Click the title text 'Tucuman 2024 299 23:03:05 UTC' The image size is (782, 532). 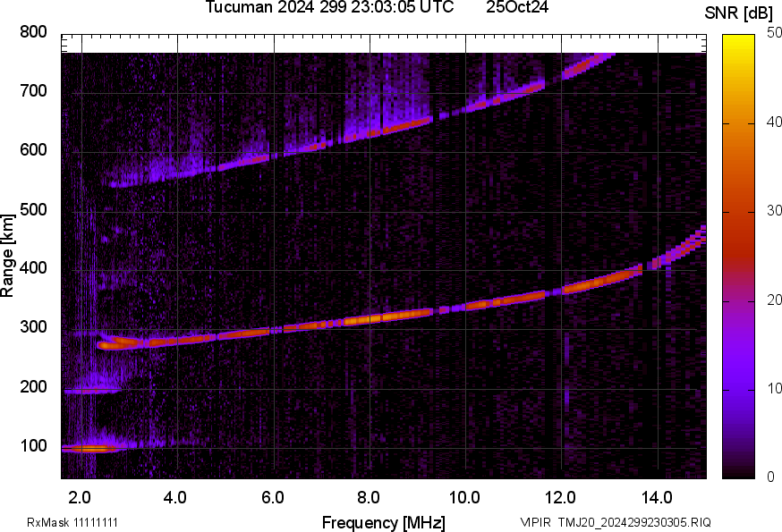tap(329, 7)
